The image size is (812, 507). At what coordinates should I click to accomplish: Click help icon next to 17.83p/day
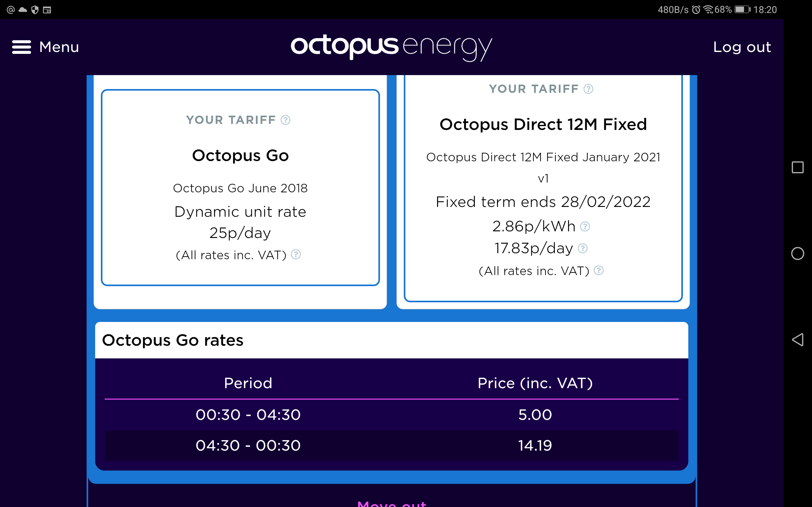tap(583, 248)
